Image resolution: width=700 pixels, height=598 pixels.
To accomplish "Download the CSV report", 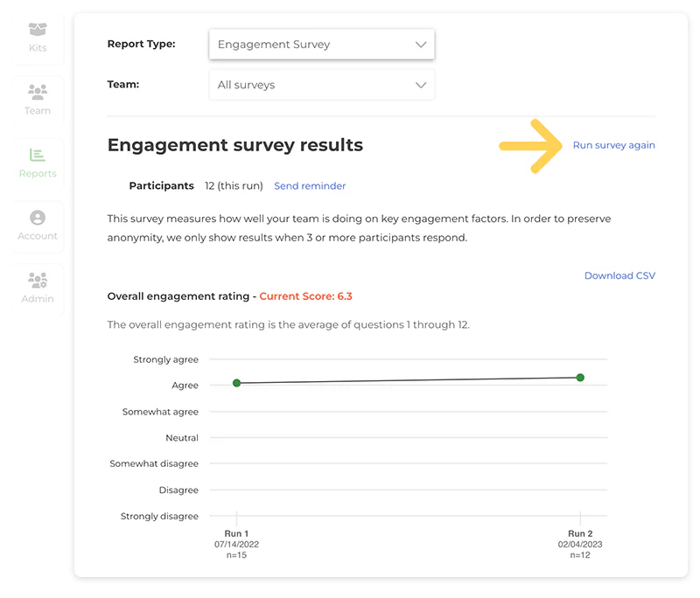I will pos(620,275).
